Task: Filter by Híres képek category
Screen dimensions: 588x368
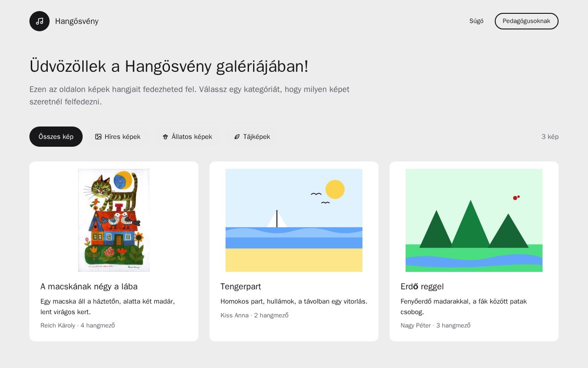Action: [118, 137]
